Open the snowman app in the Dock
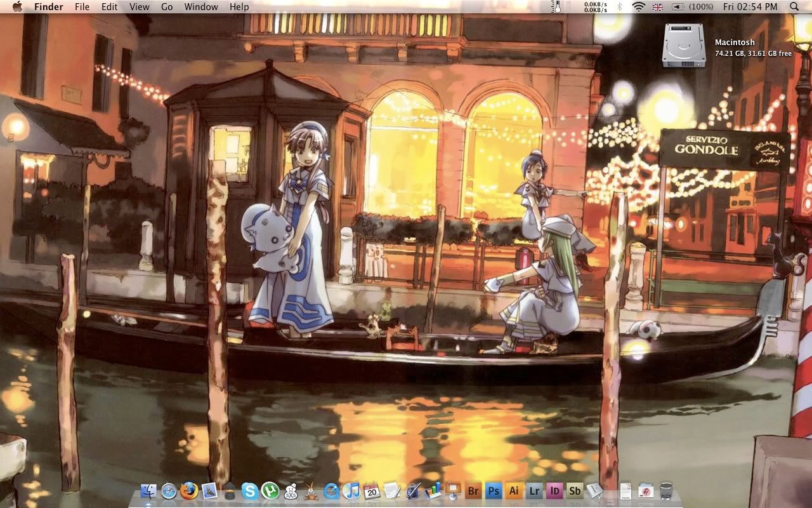Screen dimensions: 812x508 tap(291, 491)
